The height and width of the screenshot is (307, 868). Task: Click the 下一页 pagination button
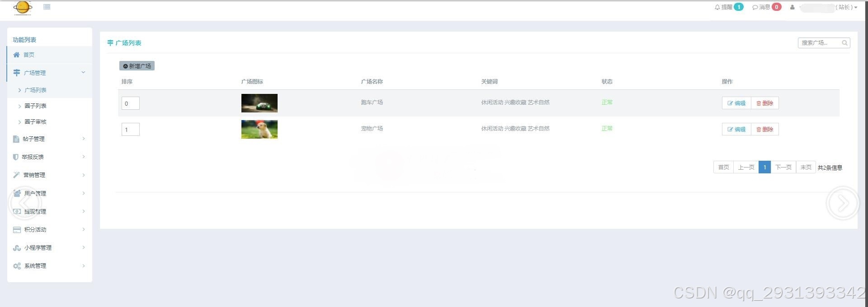click(783, 167)
